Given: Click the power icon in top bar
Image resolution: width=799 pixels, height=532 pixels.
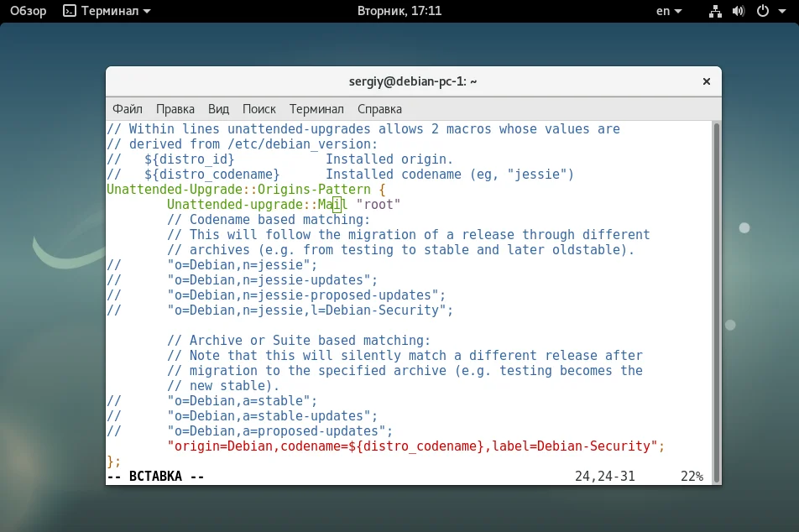Looking at the screenshot, I should tap(762, 11).
